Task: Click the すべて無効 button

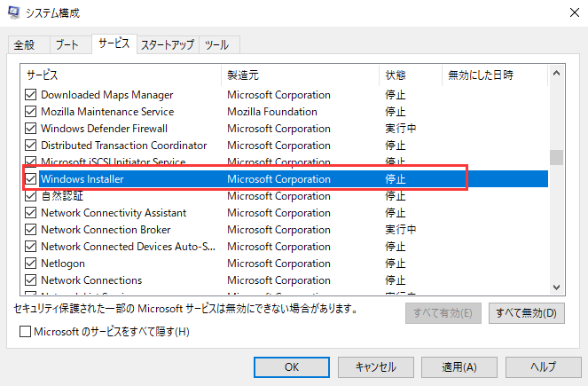Action: 526,313
